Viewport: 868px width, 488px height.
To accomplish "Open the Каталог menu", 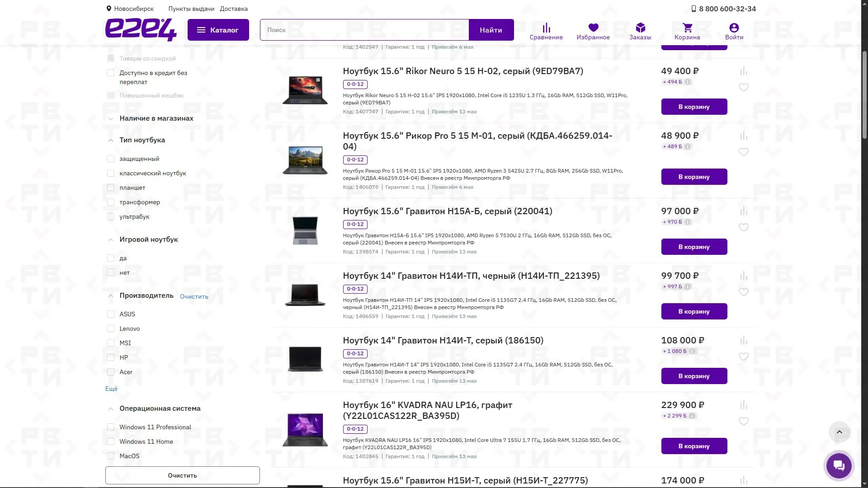I will (x=218, y=30).
